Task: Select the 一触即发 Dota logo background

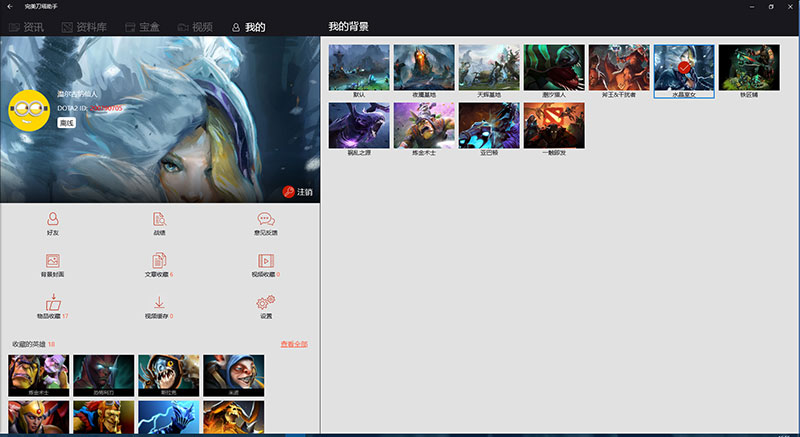Action: pyautogui.click(x=554, y=125)
